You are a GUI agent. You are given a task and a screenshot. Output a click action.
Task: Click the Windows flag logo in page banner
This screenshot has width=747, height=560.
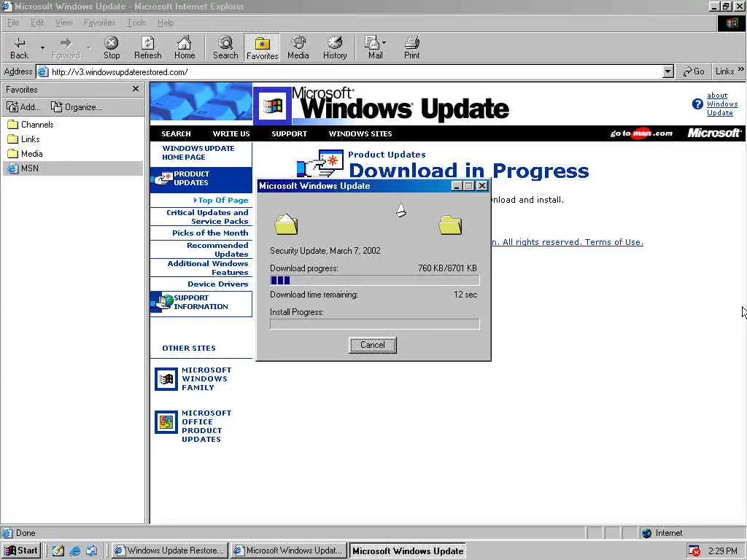click(273, 105)
